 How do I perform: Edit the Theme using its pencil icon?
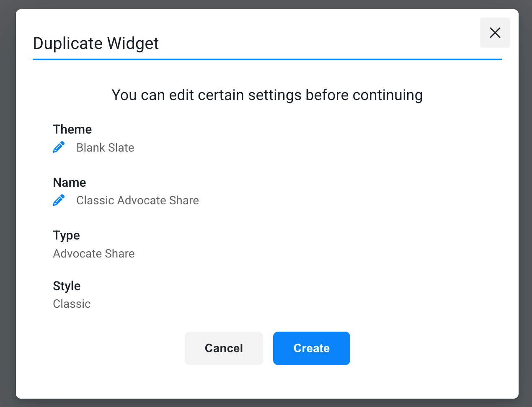point(59,147)
